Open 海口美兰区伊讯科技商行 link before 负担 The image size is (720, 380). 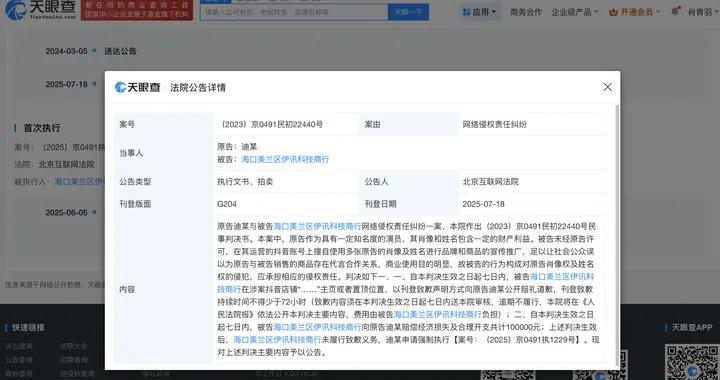click(x=438, y=314)
